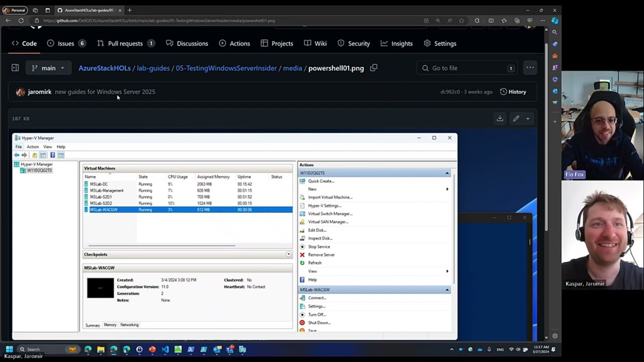Click the browser address bar URL
The width and height of the screenshot is (644, 362).
click(x=159, y=21)
